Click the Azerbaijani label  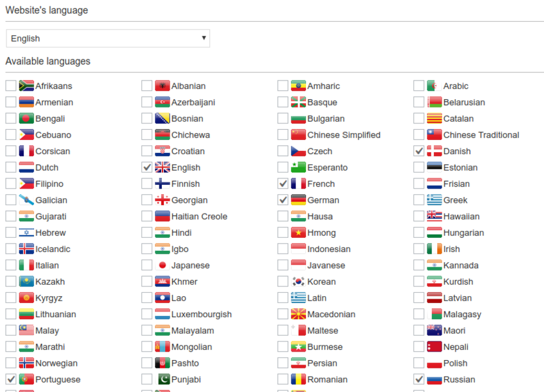pyautogui.click(x=193, y=102)
